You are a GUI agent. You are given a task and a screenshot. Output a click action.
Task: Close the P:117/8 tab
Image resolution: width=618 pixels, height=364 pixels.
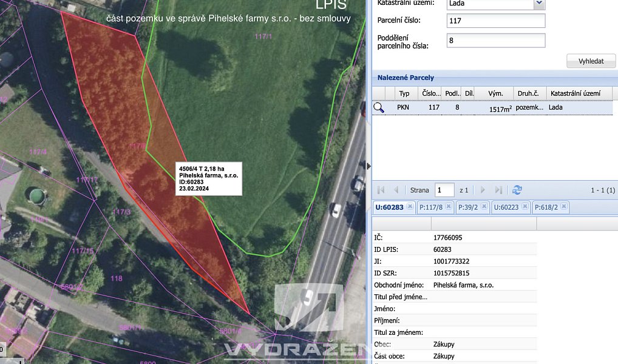[x=449, y=206]
